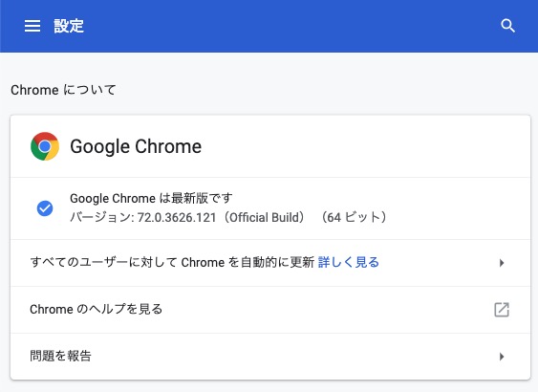Click the Chrome を自動的に更新 text
This screenshot has width=538, height=392.
[247, 262]
